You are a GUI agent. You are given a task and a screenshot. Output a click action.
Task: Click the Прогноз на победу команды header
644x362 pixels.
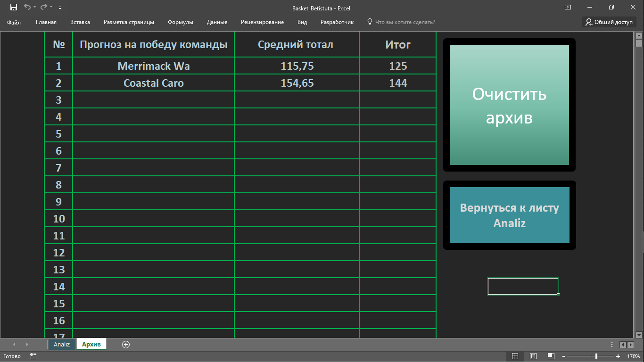point(154,44)
